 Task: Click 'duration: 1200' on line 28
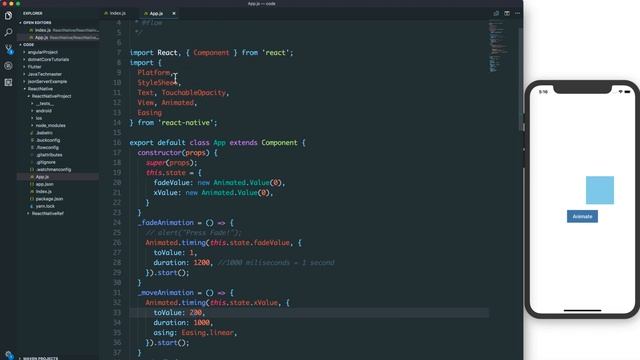click(182, 263)
